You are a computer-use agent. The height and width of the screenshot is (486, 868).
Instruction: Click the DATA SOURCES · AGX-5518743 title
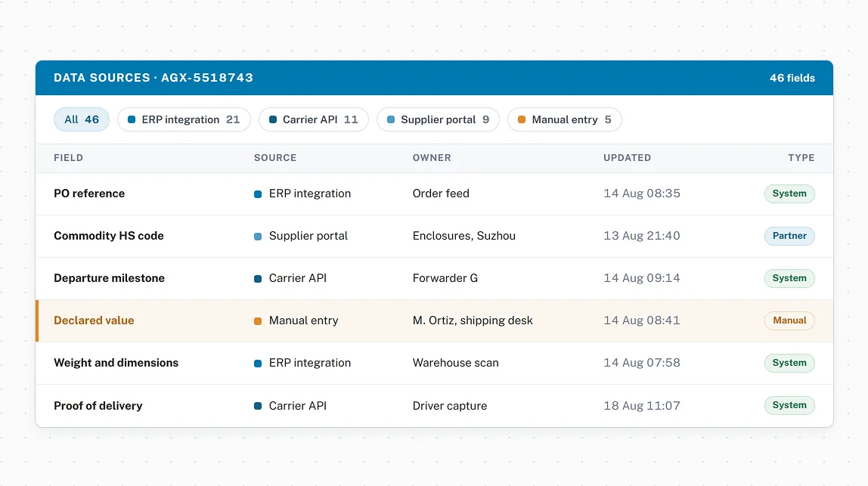(x=153, y=78)
